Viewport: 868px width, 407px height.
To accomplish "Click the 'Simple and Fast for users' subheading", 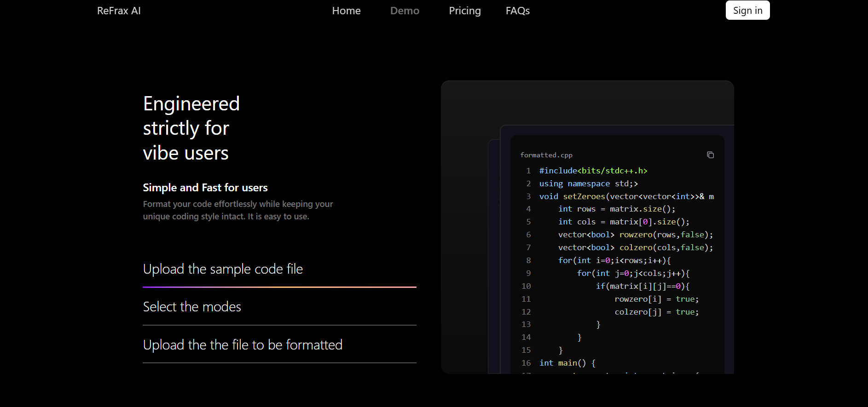I will pyautogui.click(x=205, y=188).
